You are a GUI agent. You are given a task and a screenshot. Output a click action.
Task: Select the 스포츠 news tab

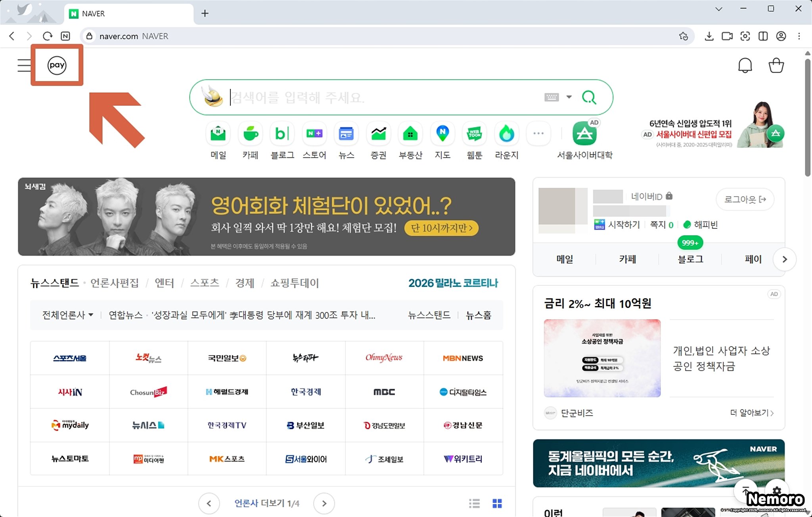tap(205, 283)
